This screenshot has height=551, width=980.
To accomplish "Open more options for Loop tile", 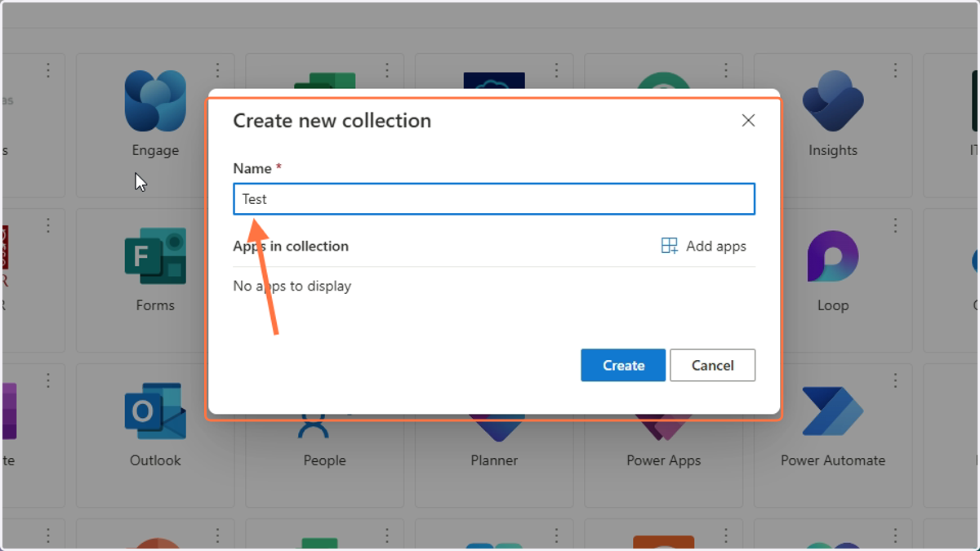I will (x=896, y=225).
